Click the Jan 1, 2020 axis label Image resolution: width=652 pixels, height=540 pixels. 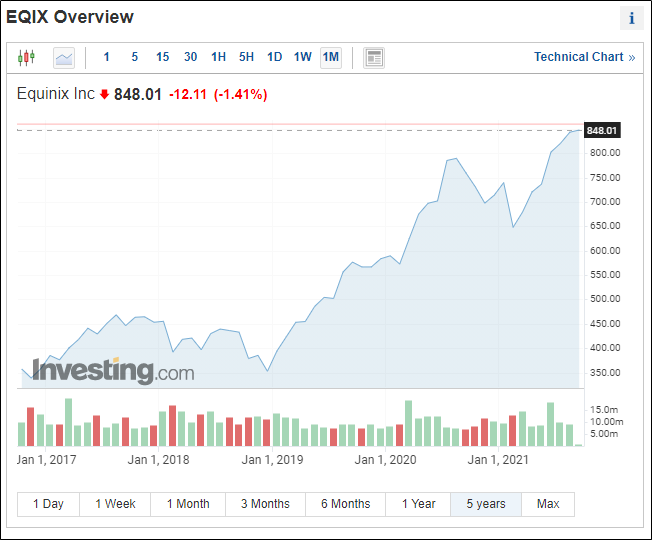(x=385, y=460)
